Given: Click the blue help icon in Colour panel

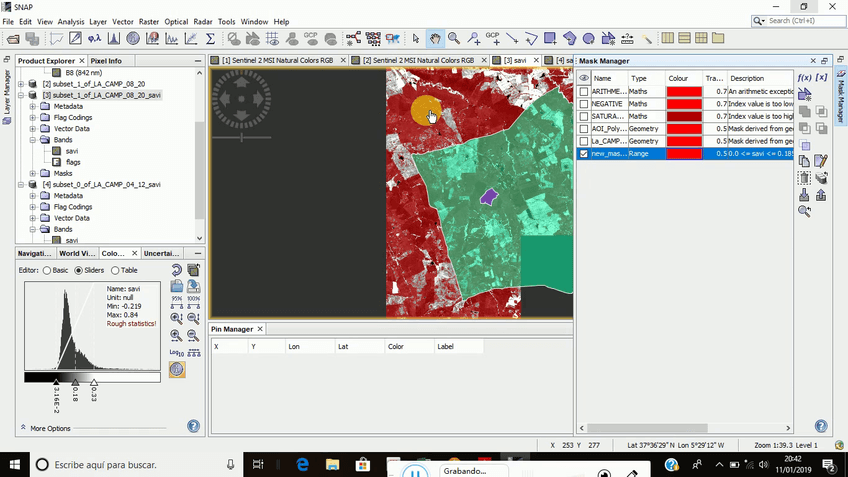Looking at the screenshot, I should click(x=193, y=426).
